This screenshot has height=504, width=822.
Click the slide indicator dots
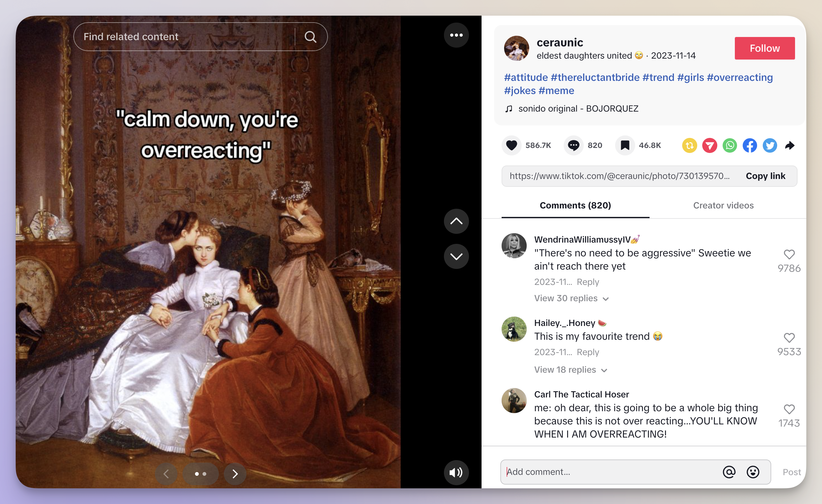[x=201, y=474]
